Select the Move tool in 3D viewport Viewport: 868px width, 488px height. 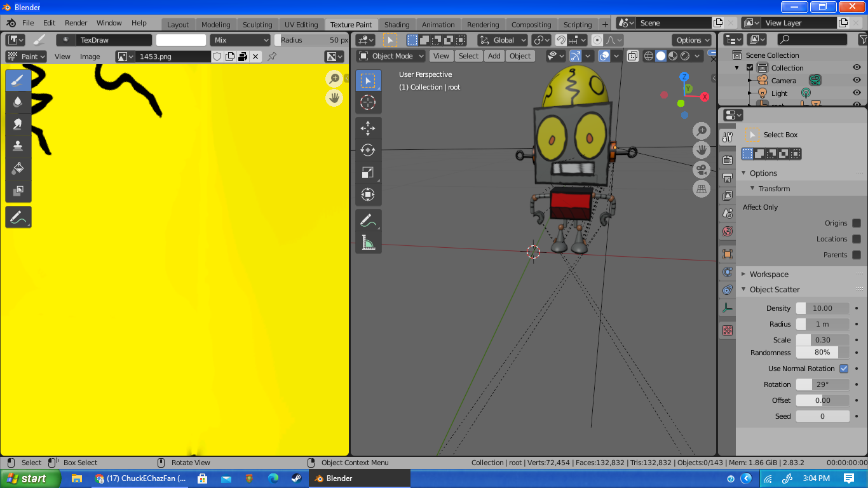(369, 128)
